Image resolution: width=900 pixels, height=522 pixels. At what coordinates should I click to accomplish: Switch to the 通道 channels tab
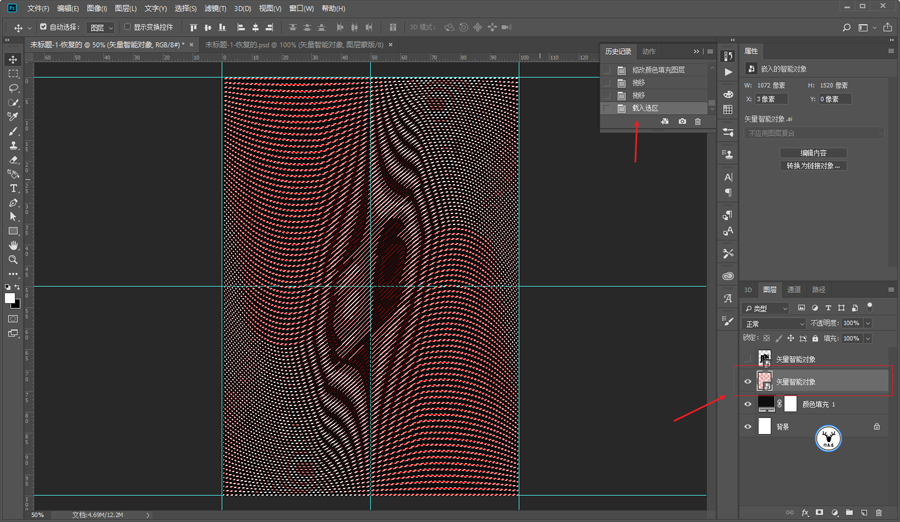click(x=794, y=290)
